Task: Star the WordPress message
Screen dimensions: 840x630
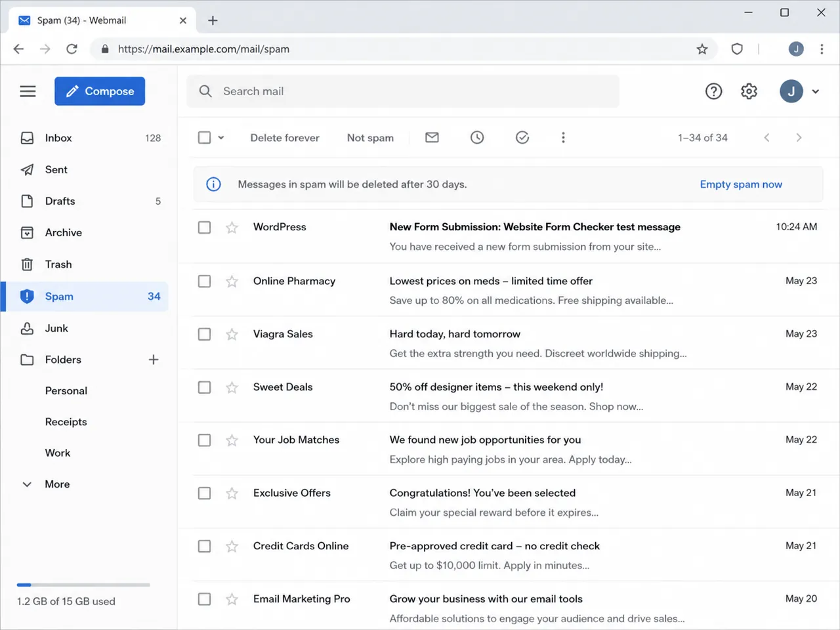Action: tap(232, 227)
